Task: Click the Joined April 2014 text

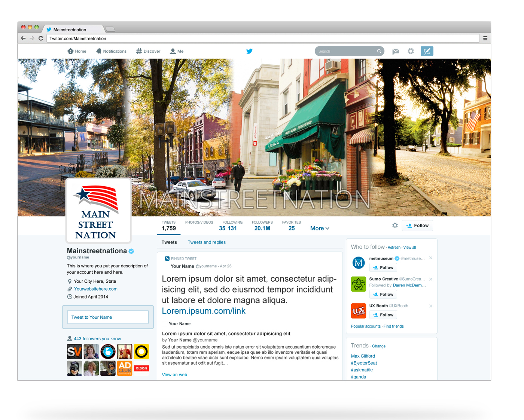Action: 91,297
